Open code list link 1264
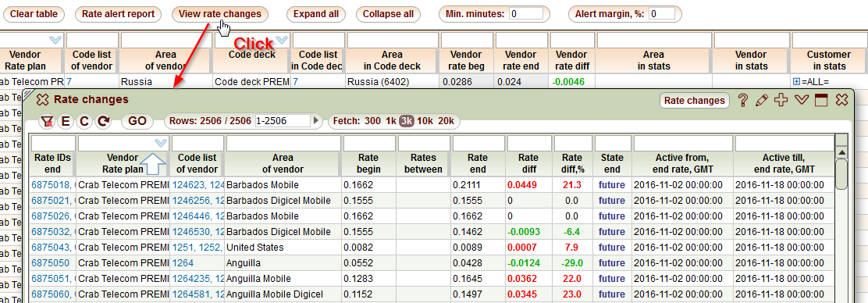Image resolution: width=868 pixels, height=303 pixels. pyautogui.click(x=183, y=262)
